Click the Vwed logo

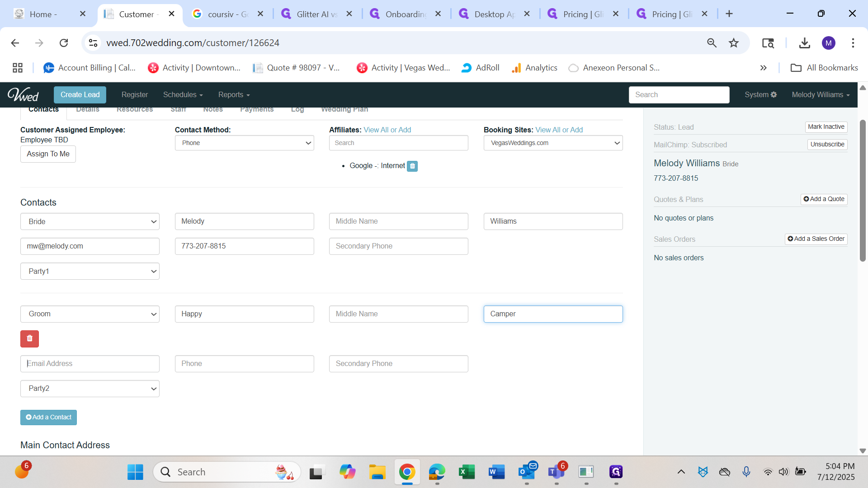[23, 94]
